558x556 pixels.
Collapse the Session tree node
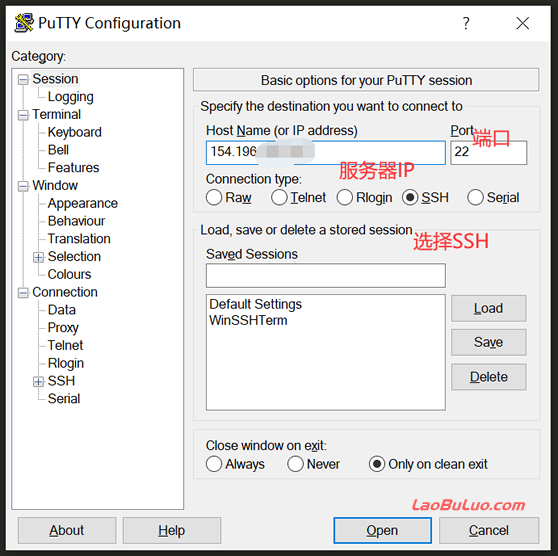(x=23, y=79)
